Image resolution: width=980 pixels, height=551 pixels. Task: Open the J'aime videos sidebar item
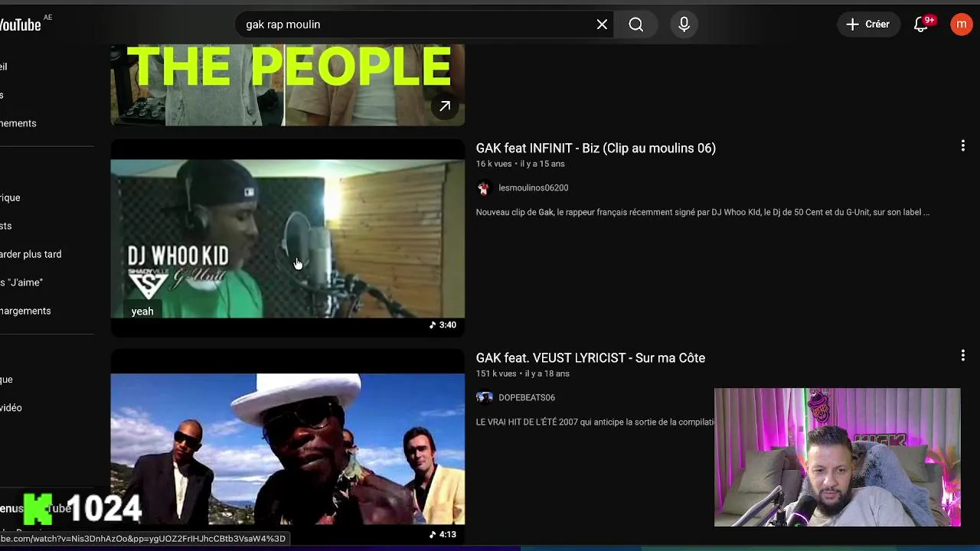coord(21,282)
